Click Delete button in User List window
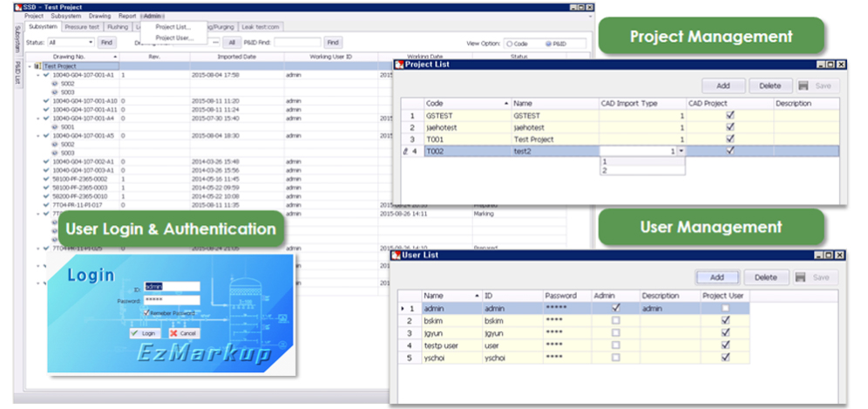The image size is (868, 409). point(765,277)
